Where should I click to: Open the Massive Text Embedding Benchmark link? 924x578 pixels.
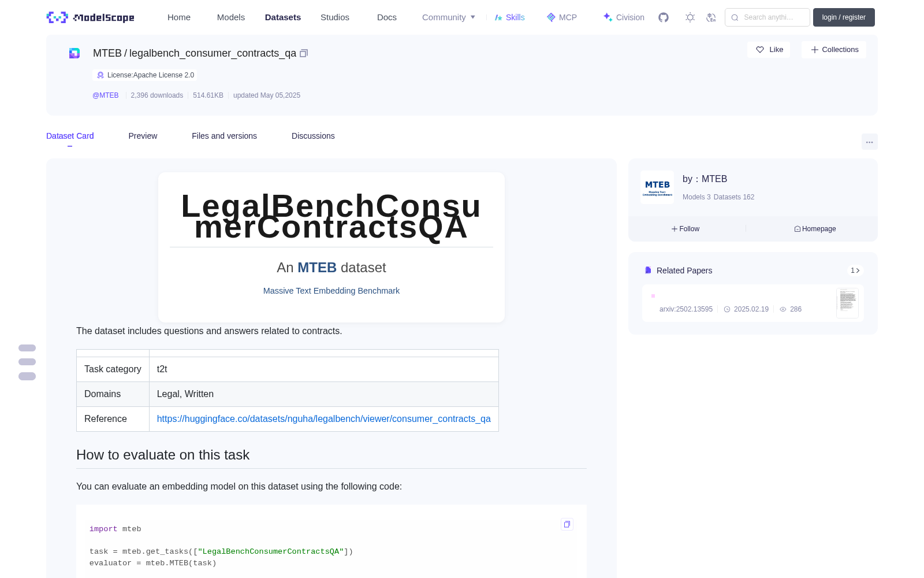coord(331,291)
